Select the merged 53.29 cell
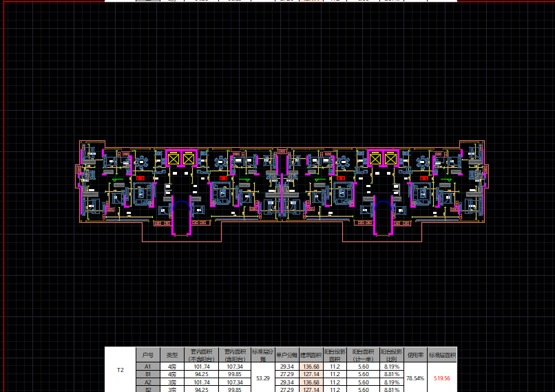The height and width of the screenshot is (392, 555). click(x=262, y=378)
